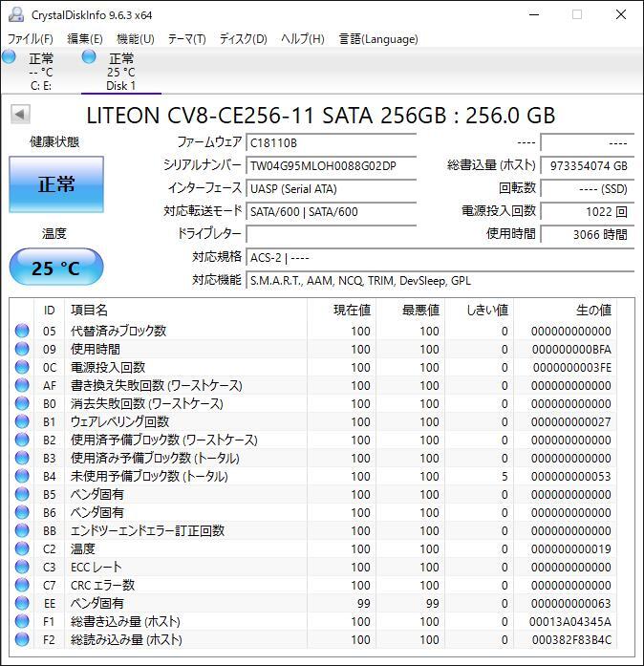Minimize the CrystalDiskInfo window
The height and width of the screenshot is (666, 644).
click(534, 15)
